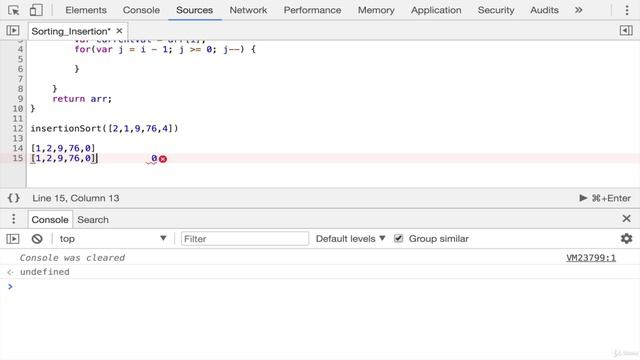The image size is (640, 360).
Task: Show the console sidebar
Action: tap(13, 239)
